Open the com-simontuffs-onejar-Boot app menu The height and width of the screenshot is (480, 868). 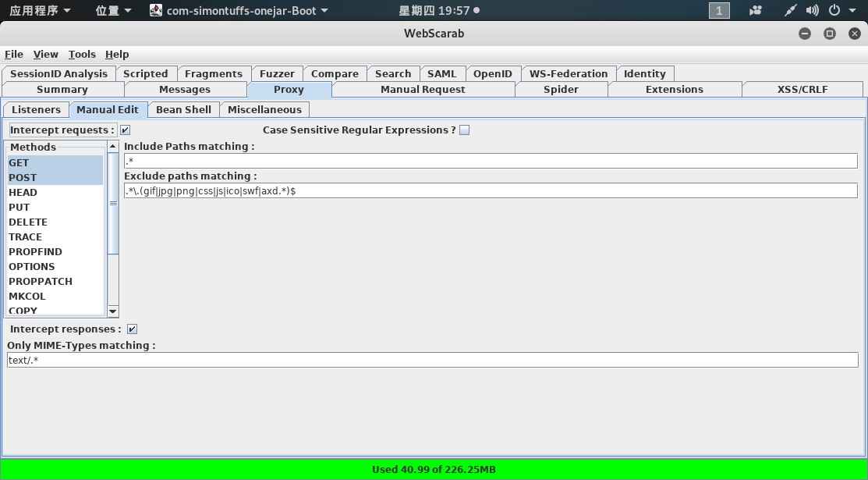239,10
